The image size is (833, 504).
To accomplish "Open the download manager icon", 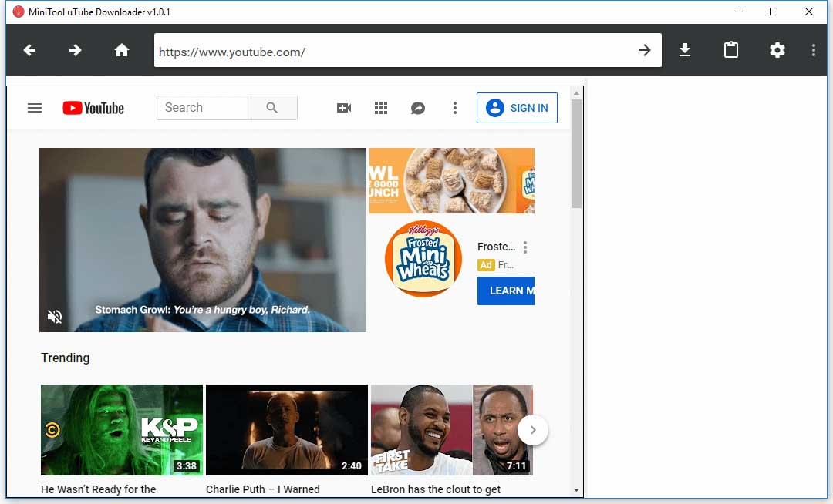I will pyautogui.click(x=684, y=50).
